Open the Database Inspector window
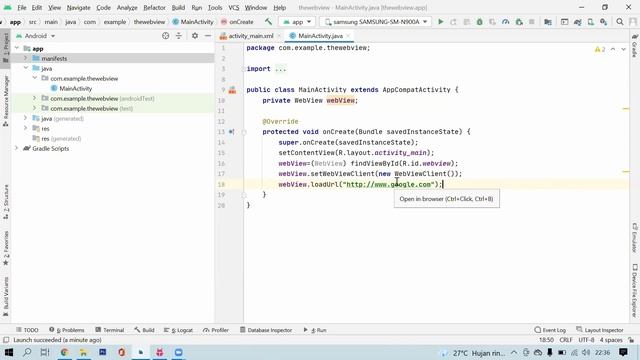 [266, 330]
